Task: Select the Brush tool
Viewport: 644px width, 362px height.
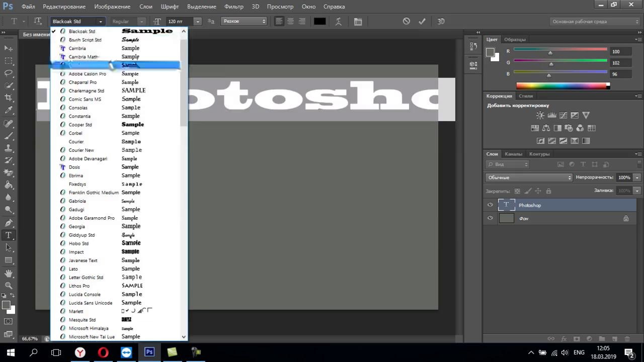Action: 9,135
